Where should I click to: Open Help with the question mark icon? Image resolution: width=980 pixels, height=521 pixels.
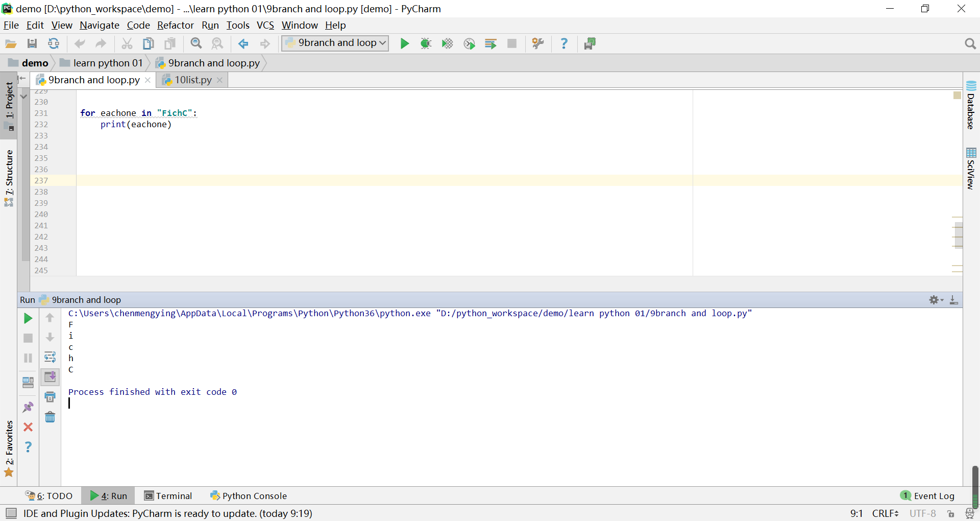pos(564,44)
